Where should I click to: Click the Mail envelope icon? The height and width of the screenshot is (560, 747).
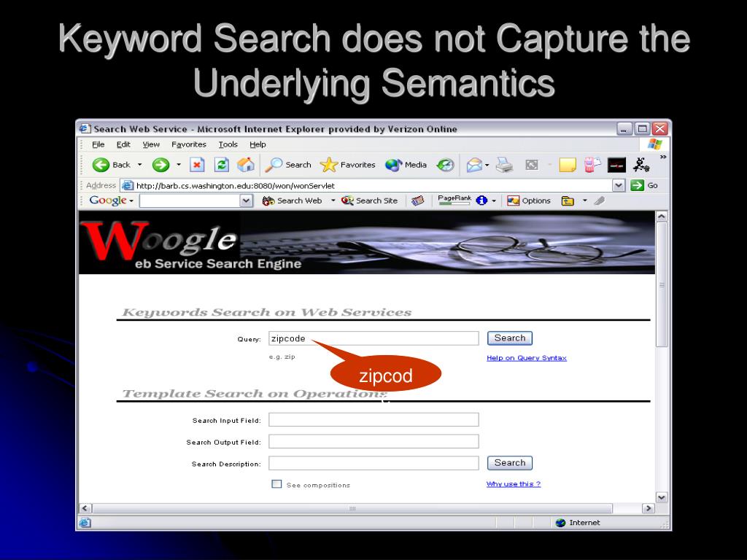click(474, 166)
